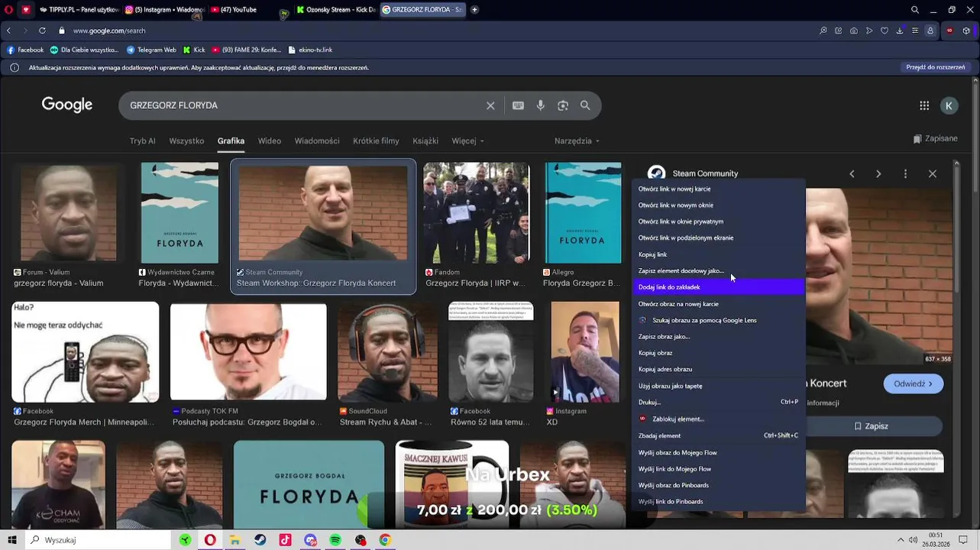This screenshot has width=980, height=550.
Task: Open the Opera extensions cube icon
Action: tap(966, 31)
